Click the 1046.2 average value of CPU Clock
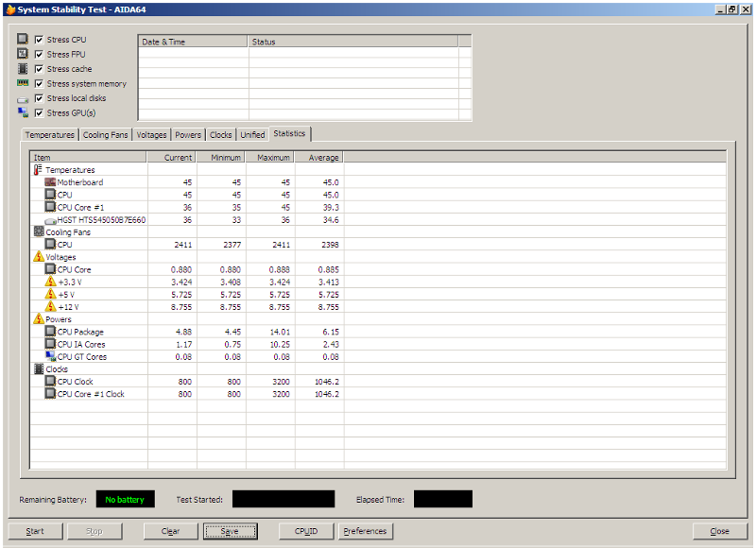Image resolution: width=756 pixels, height=548 pixels. (x=327, y=382)
